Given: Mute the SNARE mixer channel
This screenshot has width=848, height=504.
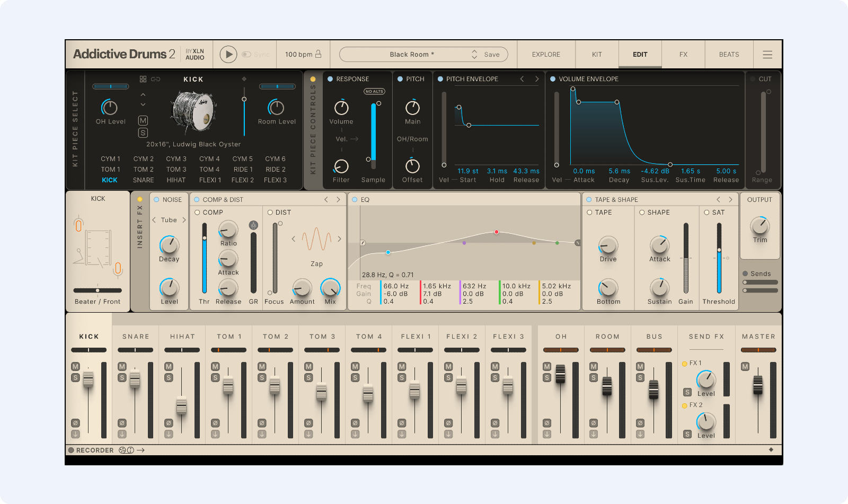Looking at the screenshot, I should [x=122, y=367].
